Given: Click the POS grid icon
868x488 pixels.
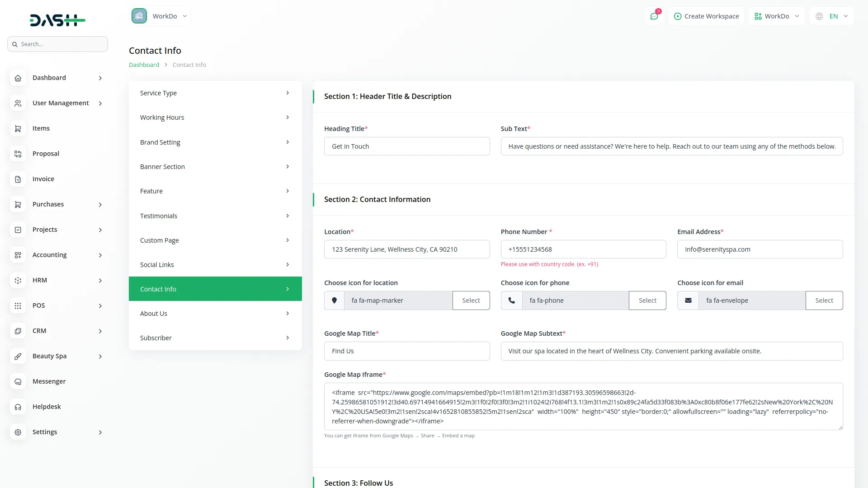Looking at the screenshot, I should point(18,306).
